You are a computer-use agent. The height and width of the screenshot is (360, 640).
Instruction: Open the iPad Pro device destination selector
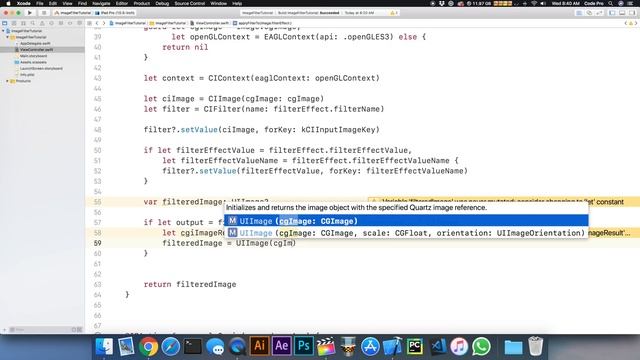pos(116,13)
